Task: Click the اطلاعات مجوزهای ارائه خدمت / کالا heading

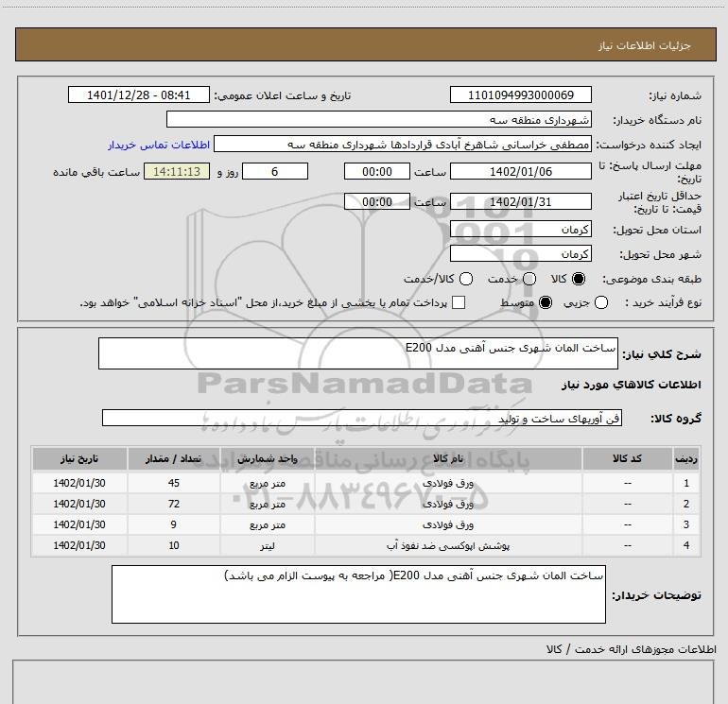Action: tap(631, 649)
